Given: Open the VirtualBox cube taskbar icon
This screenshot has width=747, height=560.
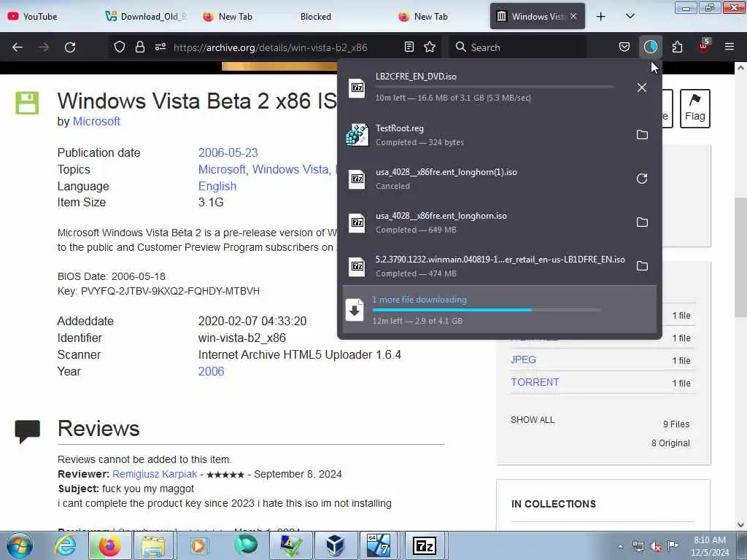Looking at the screenshot, I should 335,545.
